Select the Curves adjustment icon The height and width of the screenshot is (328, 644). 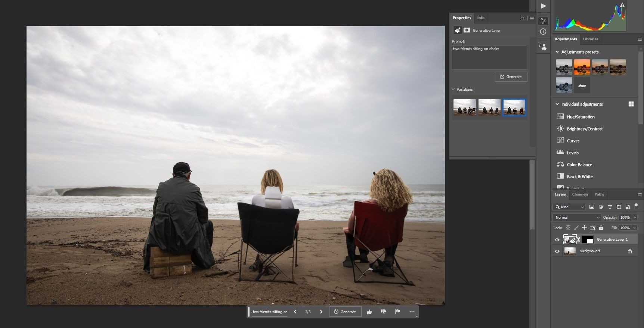tap(560, 141)
